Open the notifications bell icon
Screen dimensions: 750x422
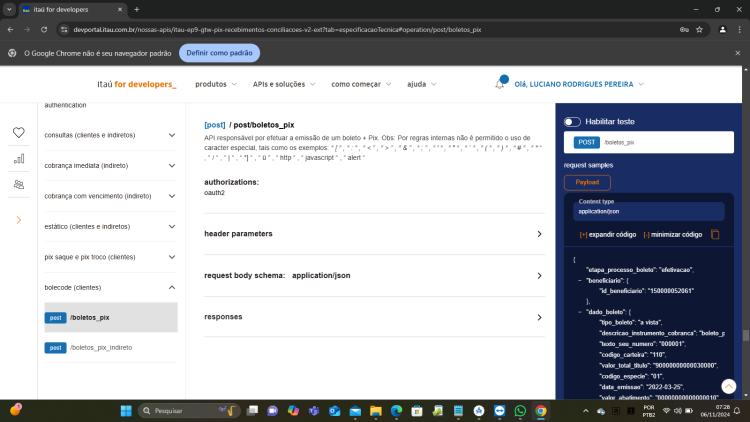[x=500, y=84]
